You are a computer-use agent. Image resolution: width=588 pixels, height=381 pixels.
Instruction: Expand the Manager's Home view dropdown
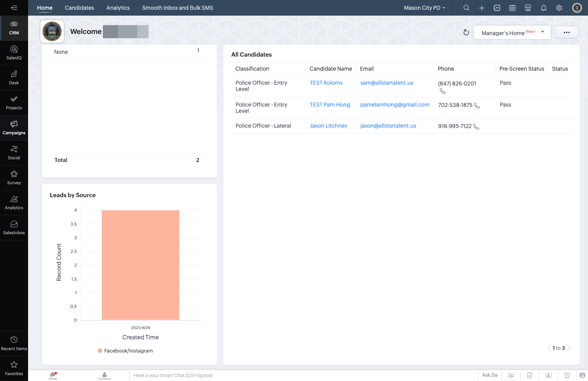512,32
